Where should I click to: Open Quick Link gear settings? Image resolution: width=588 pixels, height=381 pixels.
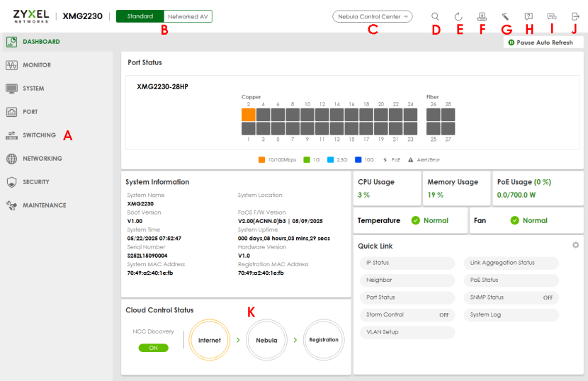tap(575, 245)
